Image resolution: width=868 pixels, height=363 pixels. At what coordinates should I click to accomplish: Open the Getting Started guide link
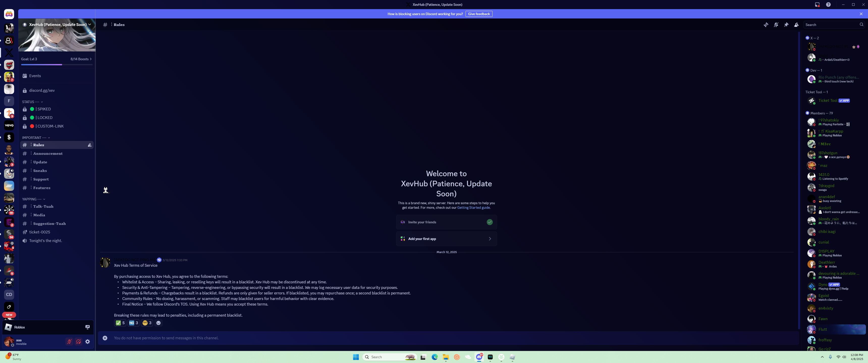(473, 208)
